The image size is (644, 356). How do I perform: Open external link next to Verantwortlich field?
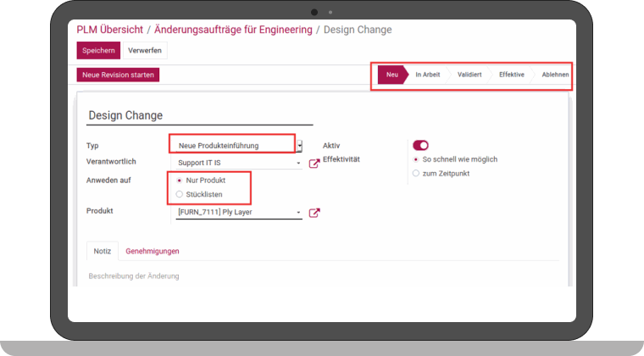coord(314,164)
